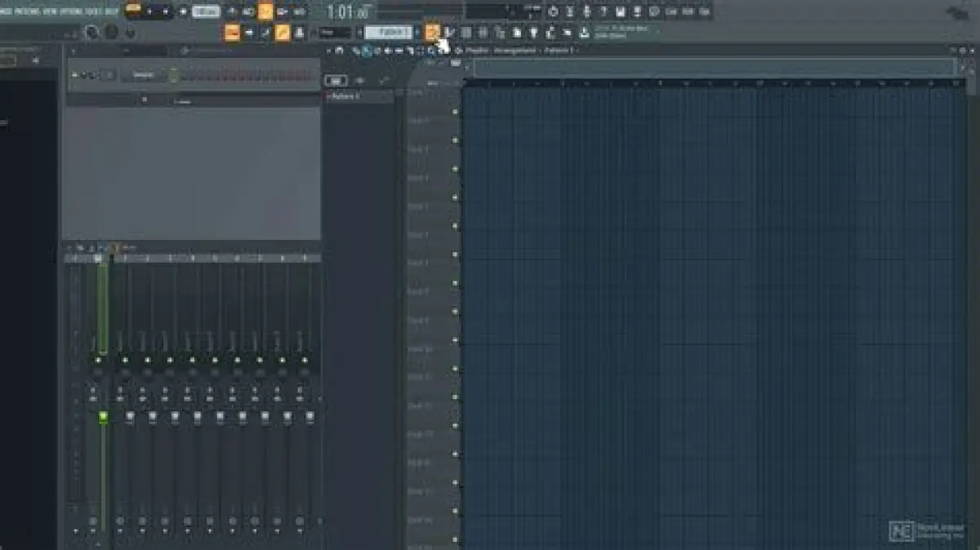This screenshot has width=980, height=550.
Task: Open the Playlist options menu arrow
Action: [330, 51]
